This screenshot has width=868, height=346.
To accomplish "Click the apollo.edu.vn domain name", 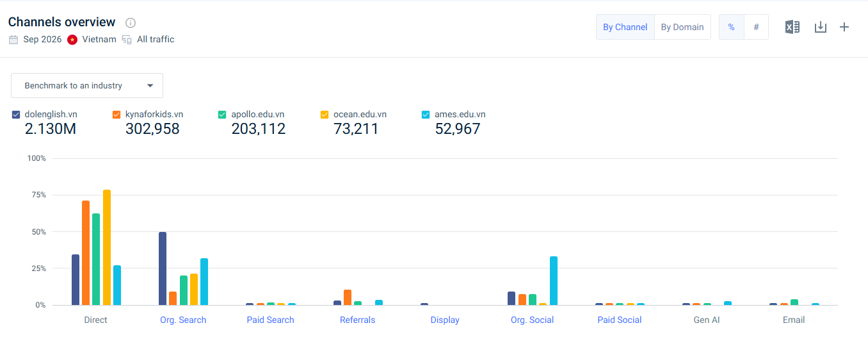I will coord(257,115).
